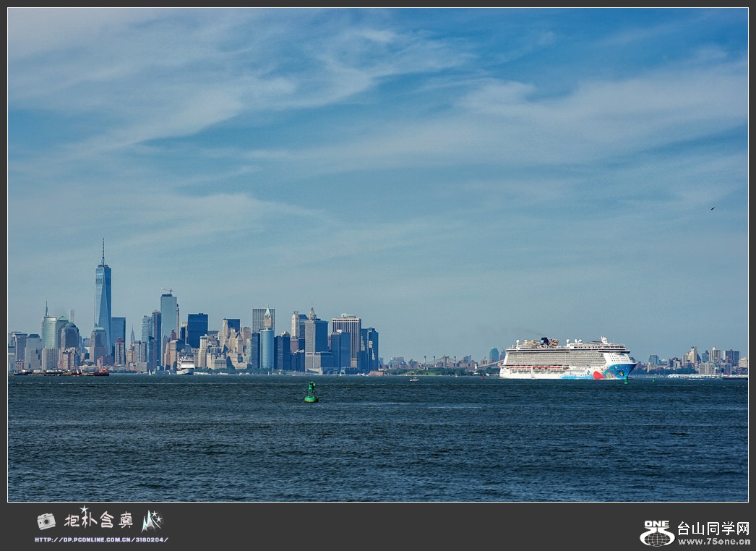Click the small white boat near the buoy

pos(413,378)
